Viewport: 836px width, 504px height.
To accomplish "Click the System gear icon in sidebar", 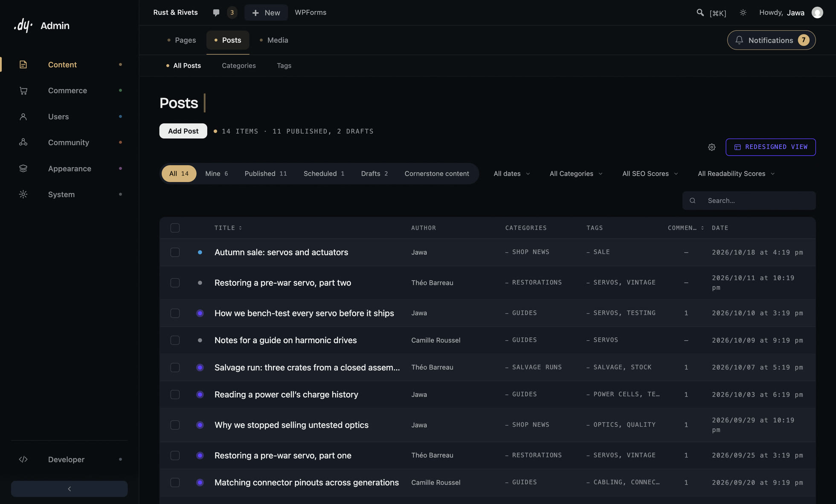I will 23,194.
